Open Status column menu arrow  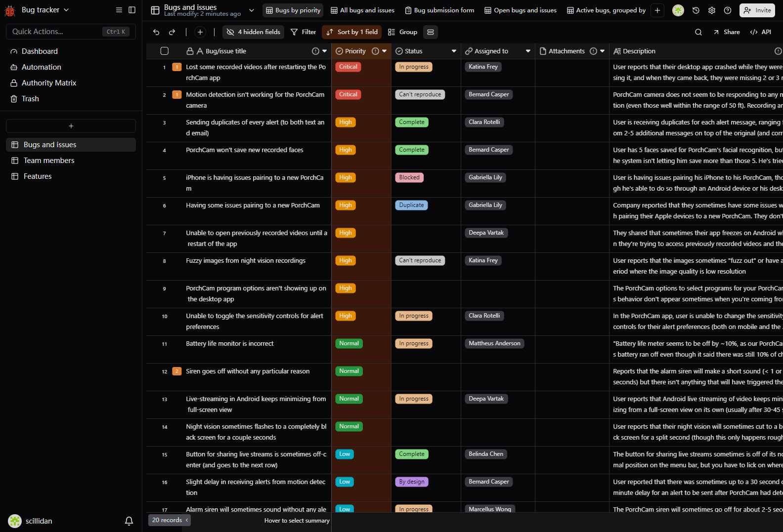[x=454, y=51]
